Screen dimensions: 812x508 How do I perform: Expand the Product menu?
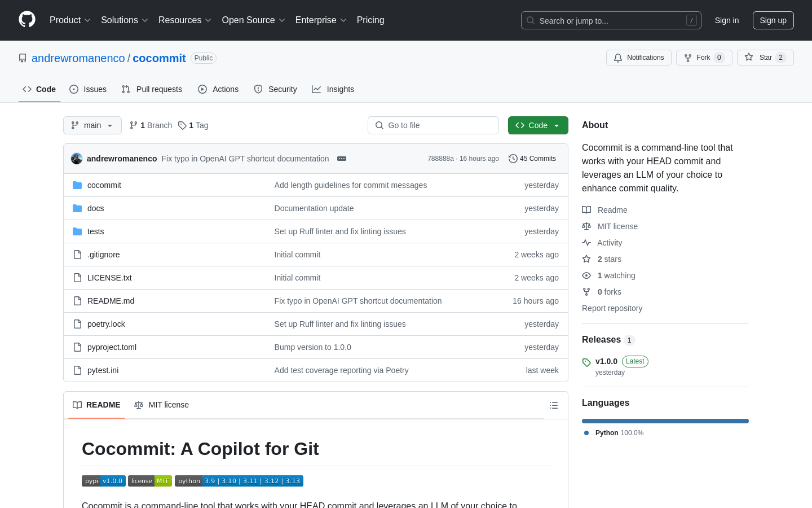(x=70, y=20)
